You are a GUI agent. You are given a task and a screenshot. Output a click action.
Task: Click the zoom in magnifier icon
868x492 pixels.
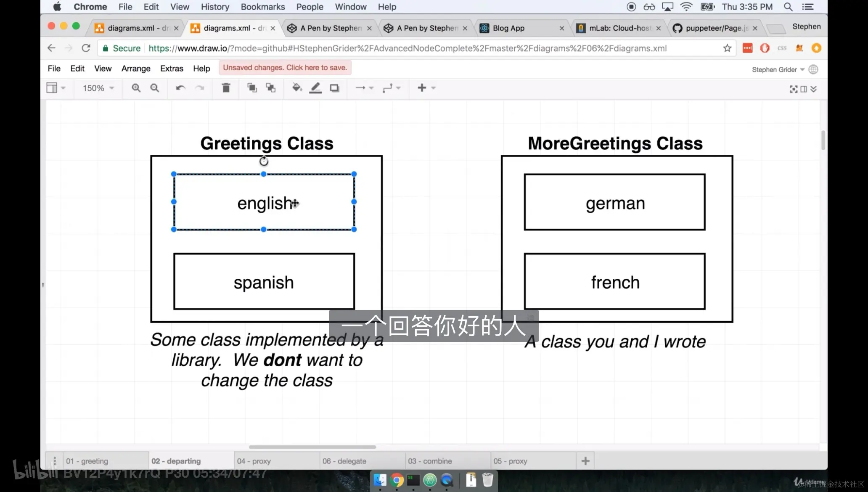tap(136, 88)
